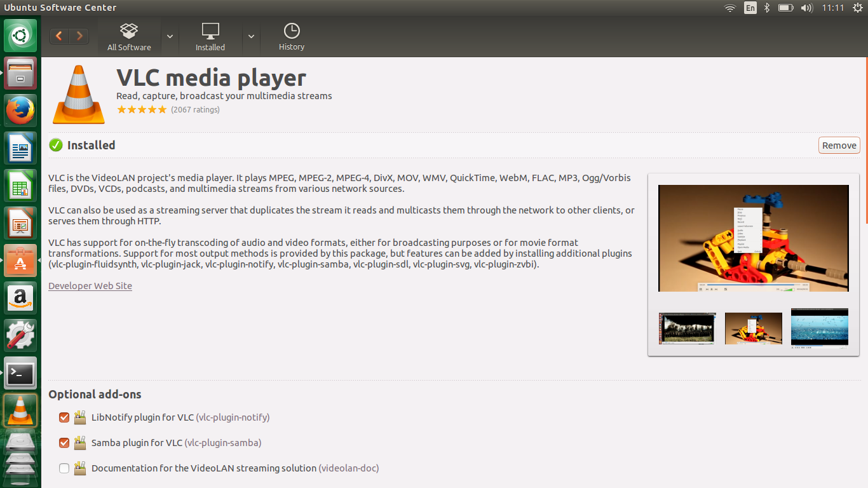Uncheck the Samba plugin for VLC
The width and height of the screenshot is (868, 488).
[64, 443]
